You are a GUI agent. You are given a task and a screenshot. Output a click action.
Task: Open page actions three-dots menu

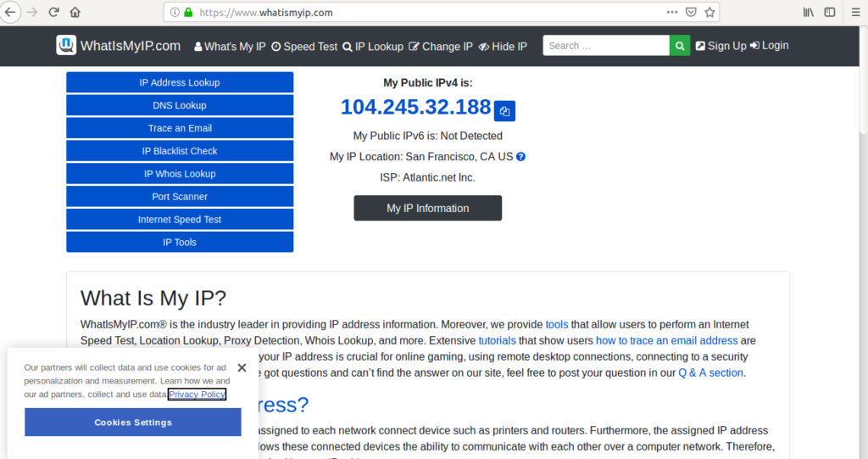pos(672,12)
